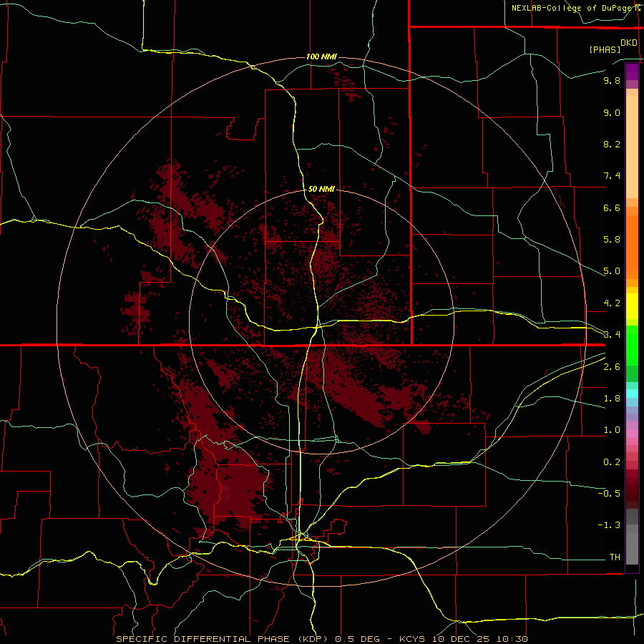The image size is (644, 644).
Task: Pick the dark orange band on the color scale
Action: pos(632,248)
